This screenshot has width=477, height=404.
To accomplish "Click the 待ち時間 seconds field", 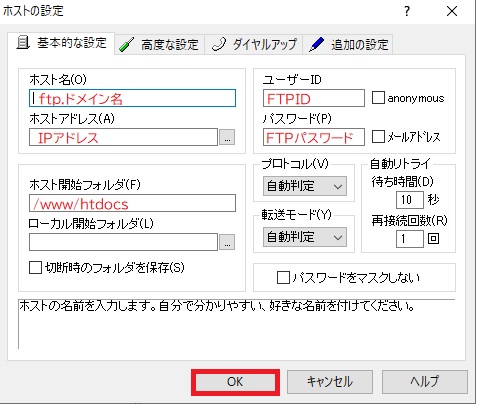I will point(410,200).
